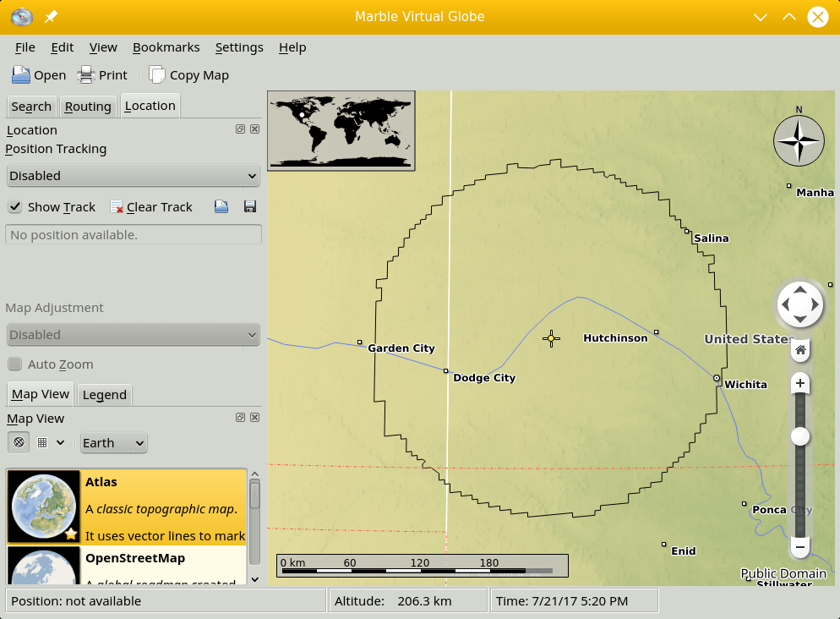Click the Hutchinson city label
840x619 pixels.
coord(615,338)
